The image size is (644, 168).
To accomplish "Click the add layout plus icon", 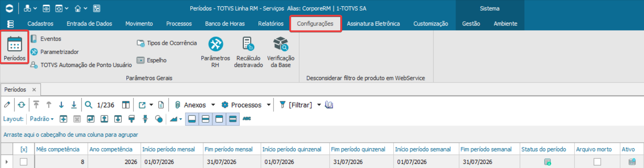I will pos(64,119).
